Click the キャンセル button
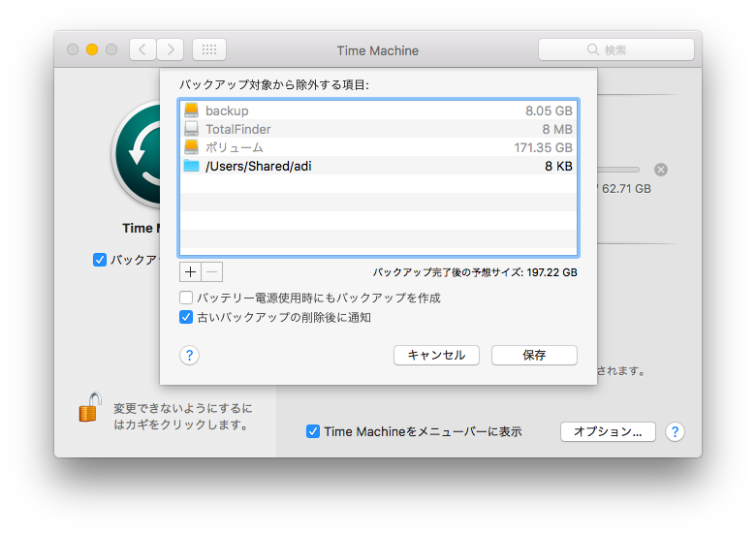This screenshot has width=756, height=535. pyautogui.click(x=436, y=356)
